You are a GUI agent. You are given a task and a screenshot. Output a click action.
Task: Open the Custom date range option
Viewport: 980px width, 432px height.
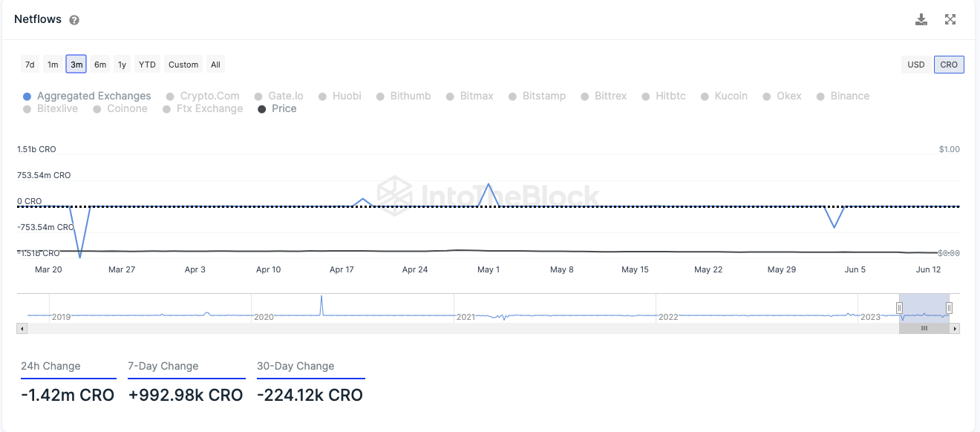[x=183, y=65]
